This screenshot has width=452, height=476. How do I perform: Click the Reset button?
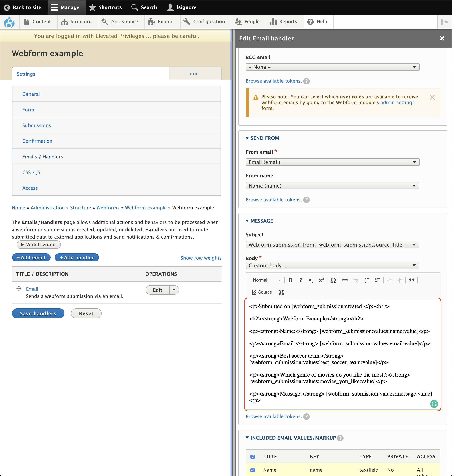click(x=86, y=313)
